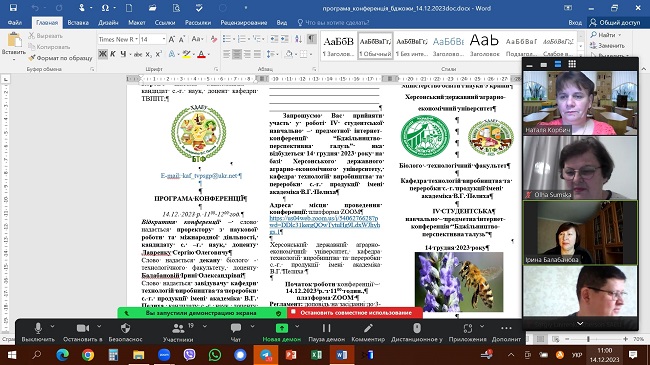
Task: Decrease font size with shrink icon
Action: (x=182, y=39)
